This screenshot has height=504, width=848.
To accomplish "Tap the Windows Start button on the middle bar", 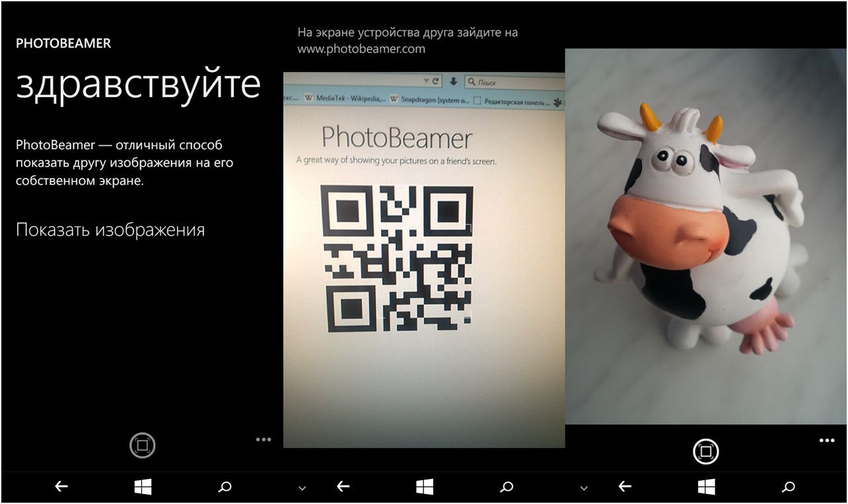I will (425, 486).
